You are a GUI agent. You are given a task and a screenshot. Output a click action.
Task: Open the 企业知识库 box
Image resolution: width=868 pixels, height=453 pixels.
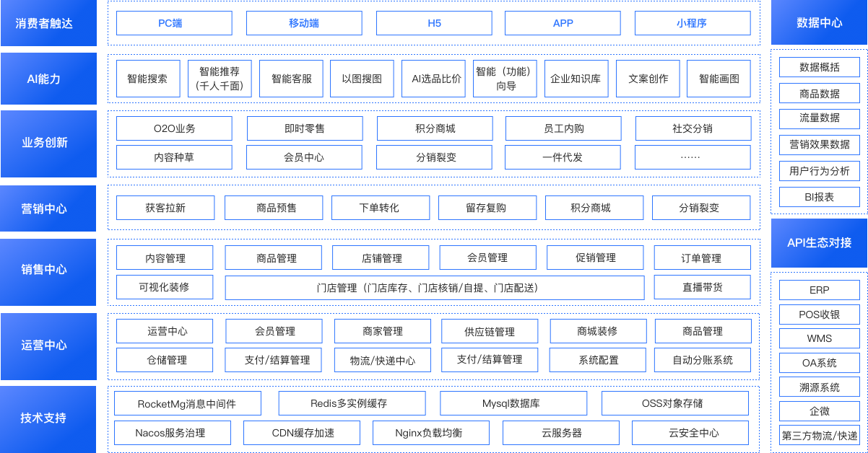[x=576, y=79]
